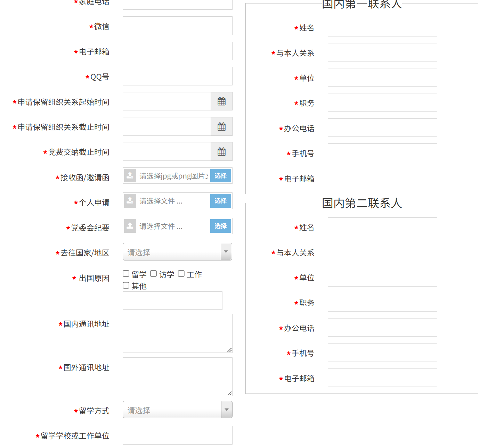Check the 留学 checkbox
This screenshot has height=447, width=504.
click(x=126, y=274)
